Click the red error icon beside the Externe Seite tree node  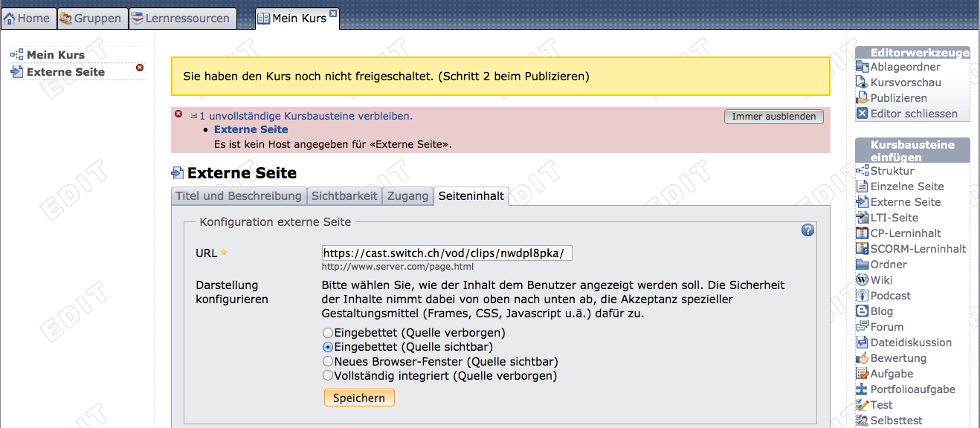[140, 68]
